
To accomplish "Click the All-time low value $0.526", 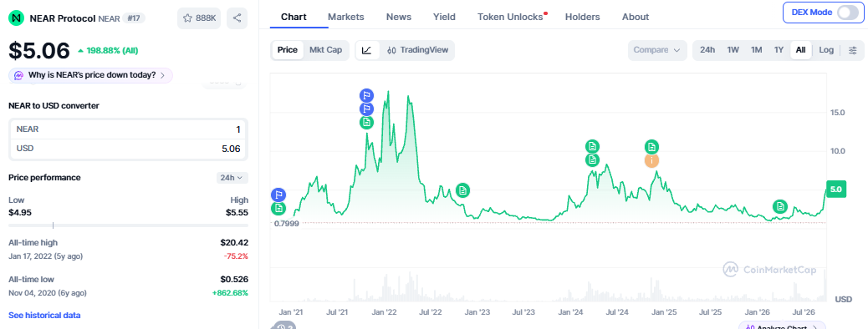I will point(234,279).
